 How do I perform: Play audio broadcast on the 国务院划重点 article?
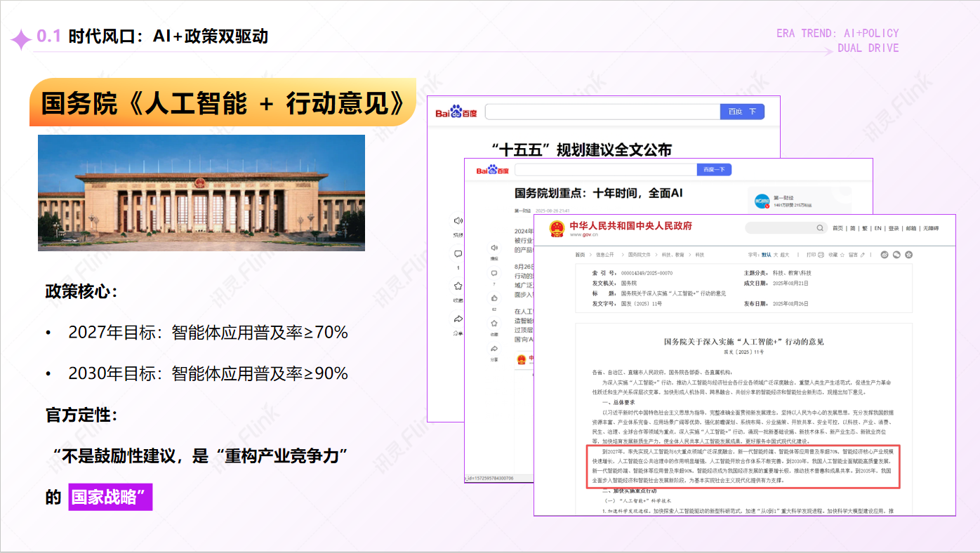coord(494,248)
